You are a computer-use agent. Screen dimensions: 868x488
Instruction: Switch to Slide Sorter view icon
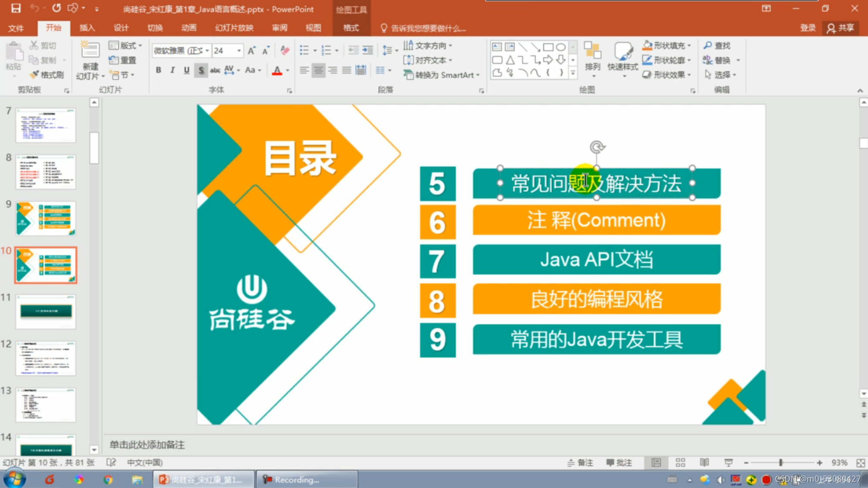680,463
